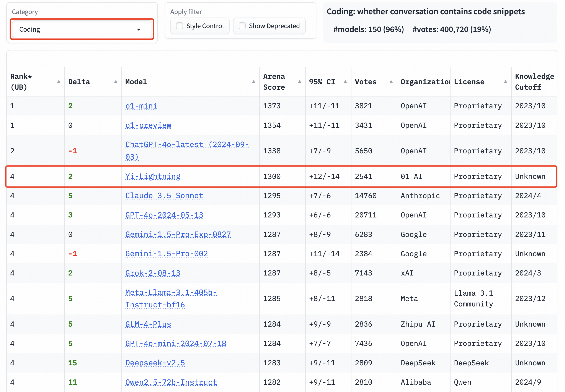This screenshot has height=392, width=565.
Task: Sort table by Model column arrow
Action: (253, 82)
